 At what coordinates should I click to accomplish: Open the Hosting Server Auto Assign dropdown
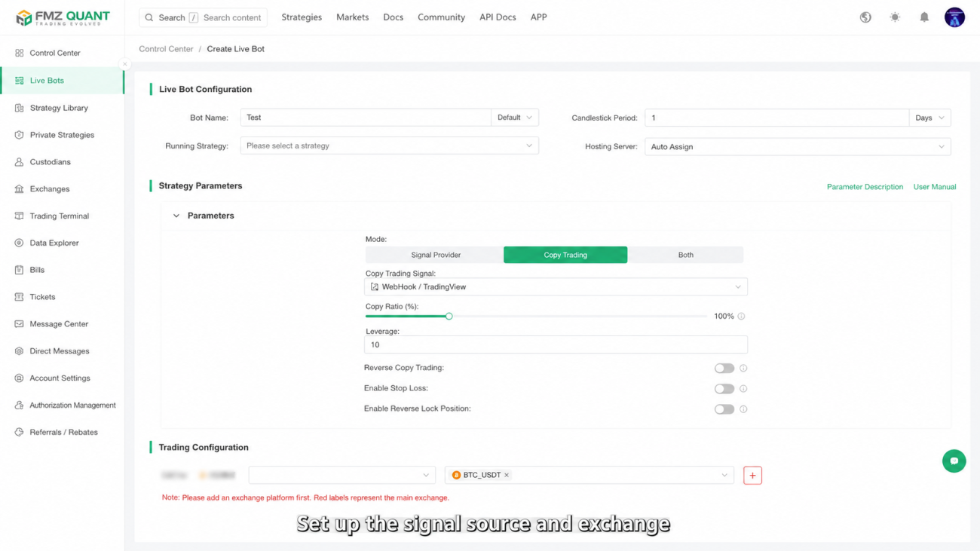[798, 147]
